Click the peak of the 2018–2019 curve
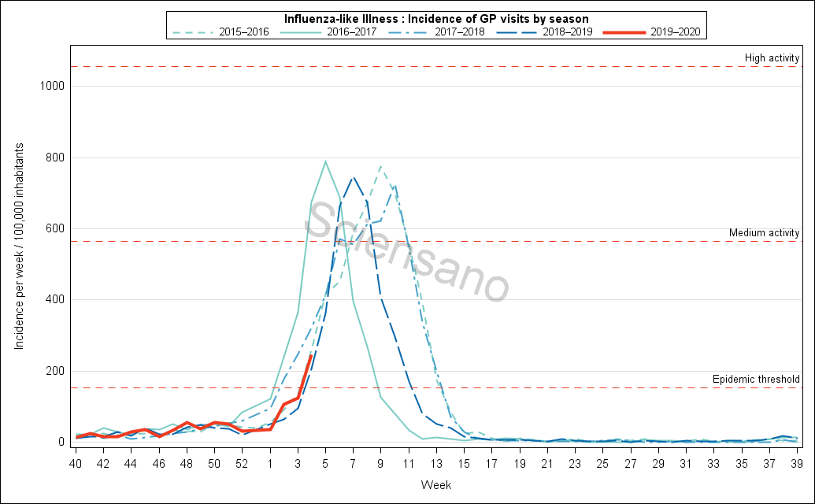 (x=354, y=177)
